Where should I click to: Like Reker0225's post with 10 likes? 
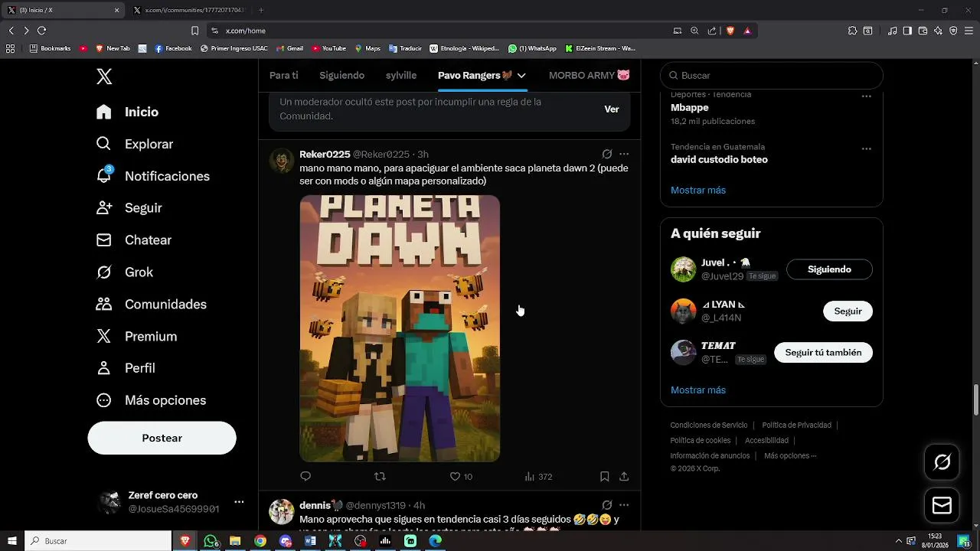coord(460,476)
